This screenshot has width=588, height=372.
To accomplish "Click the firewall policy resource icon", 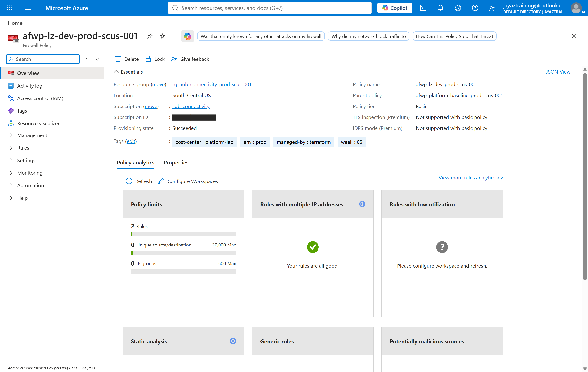I will click(x=13, y=39).
